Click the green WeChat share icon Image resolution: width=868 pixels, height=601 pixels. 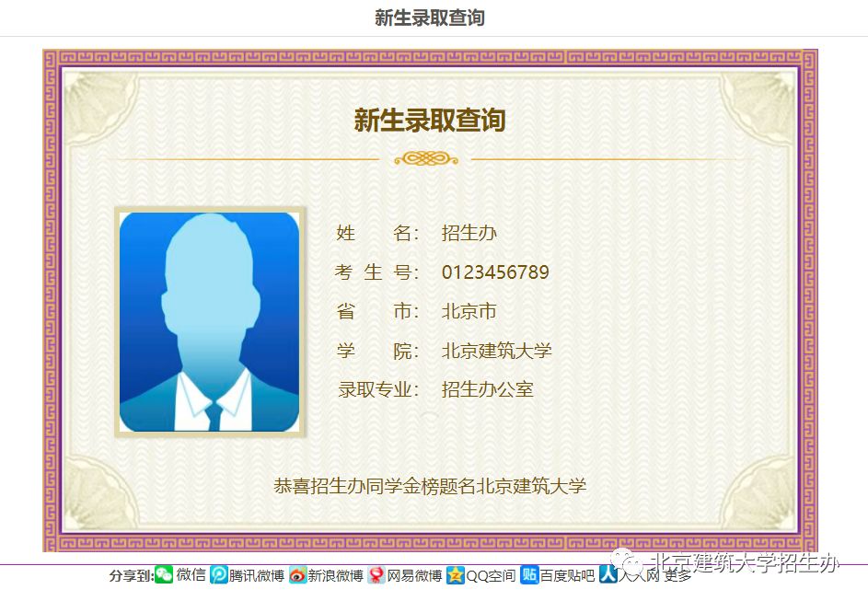pos(164,575)
